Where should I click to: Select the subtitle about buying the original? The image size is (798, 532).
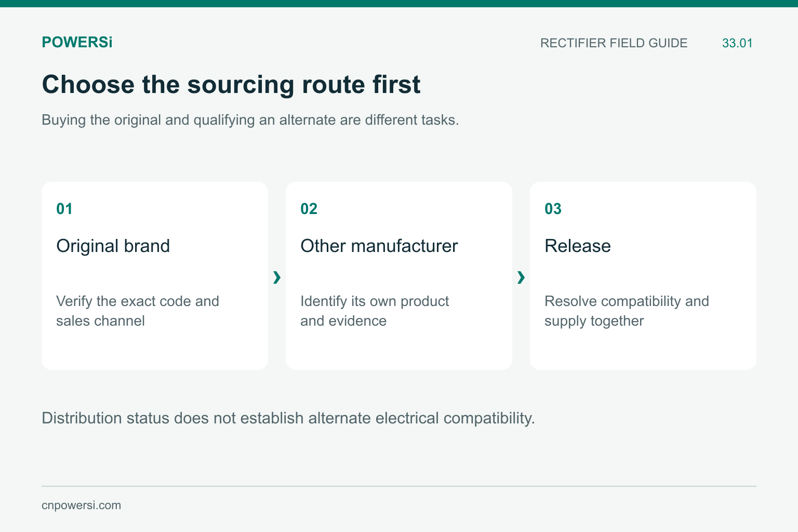pyautogui.click(x=250, y=120)
